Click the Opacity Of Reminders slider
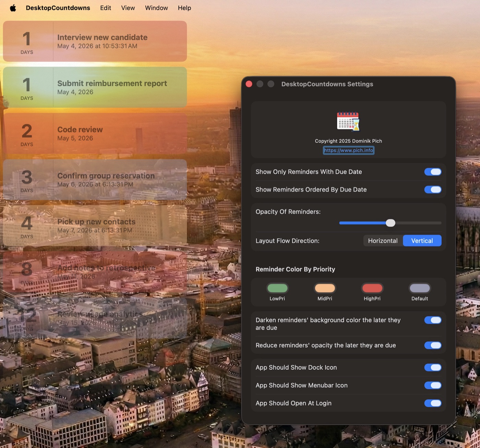480x448 pixels. coord(390,223)
